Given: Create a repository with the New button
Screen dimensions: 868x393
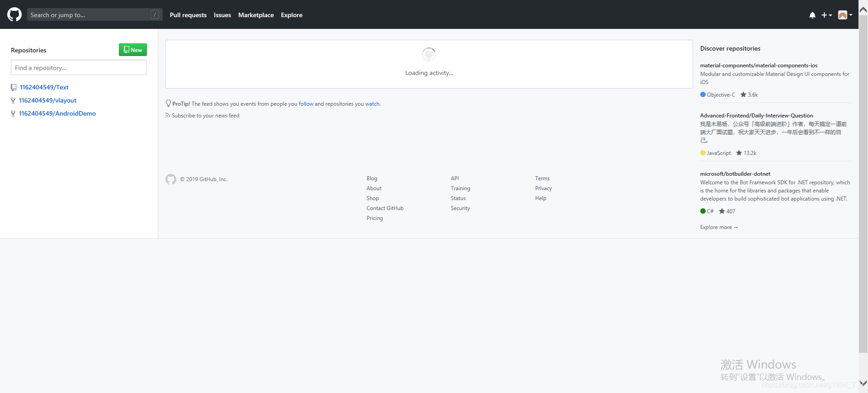Looking at the screenshot, I should [x=133, y=50].
